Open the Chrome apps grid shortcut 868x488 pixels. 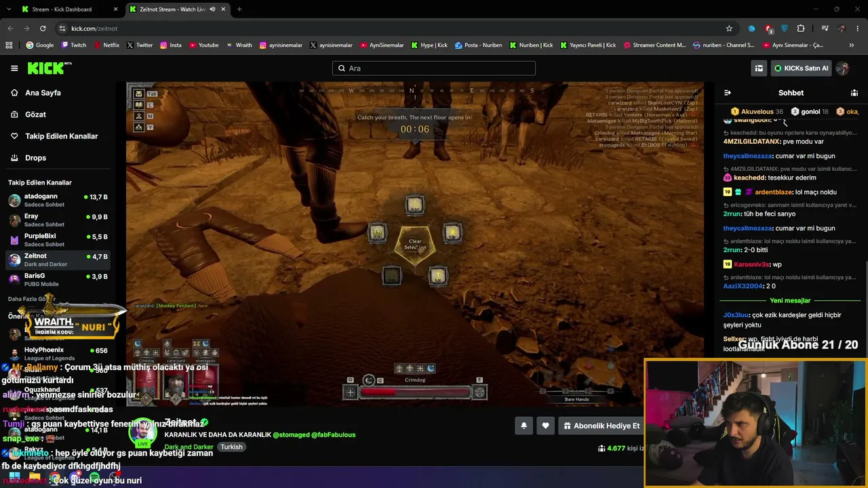coord(9,45)
